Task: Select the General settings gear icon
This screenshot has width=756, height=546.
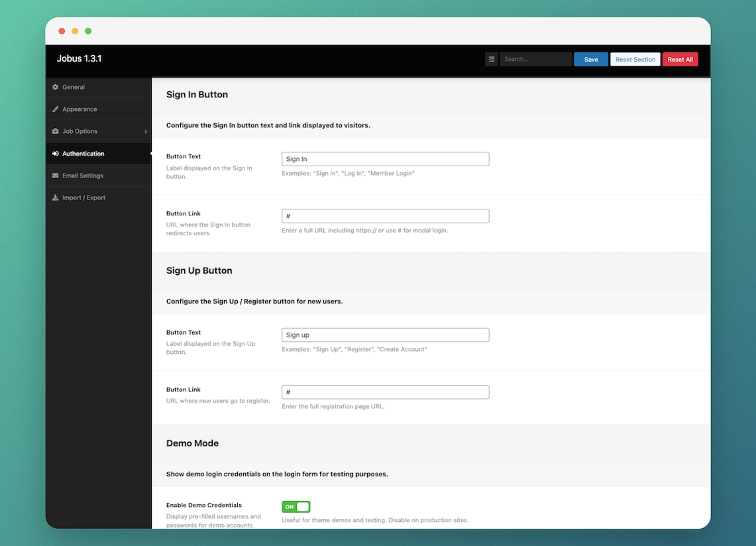Action: click(x=55, y=87)
